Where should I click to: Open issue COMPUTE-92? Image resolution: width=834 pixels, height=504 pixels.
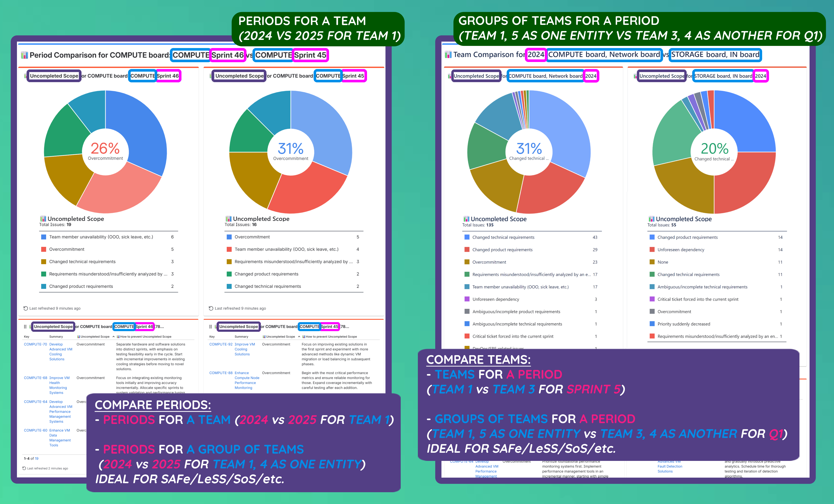[x=221, y=344]
